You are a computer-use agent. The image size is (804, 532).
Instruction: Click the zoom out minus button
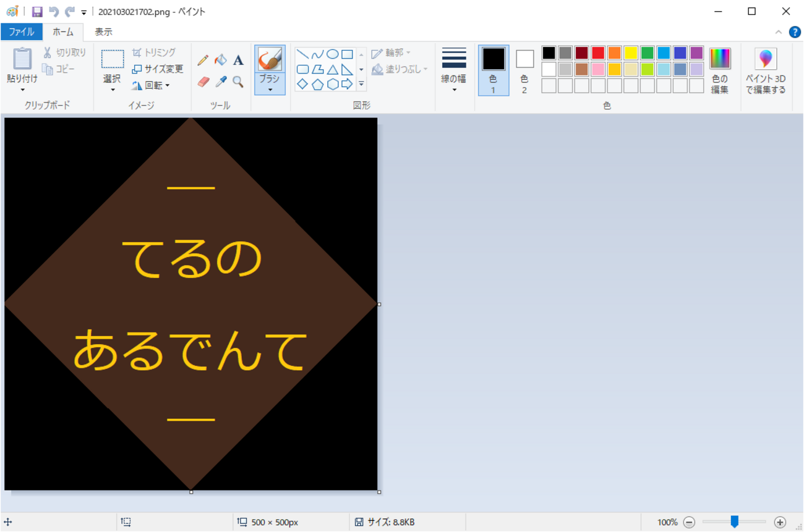click(689, 523)
